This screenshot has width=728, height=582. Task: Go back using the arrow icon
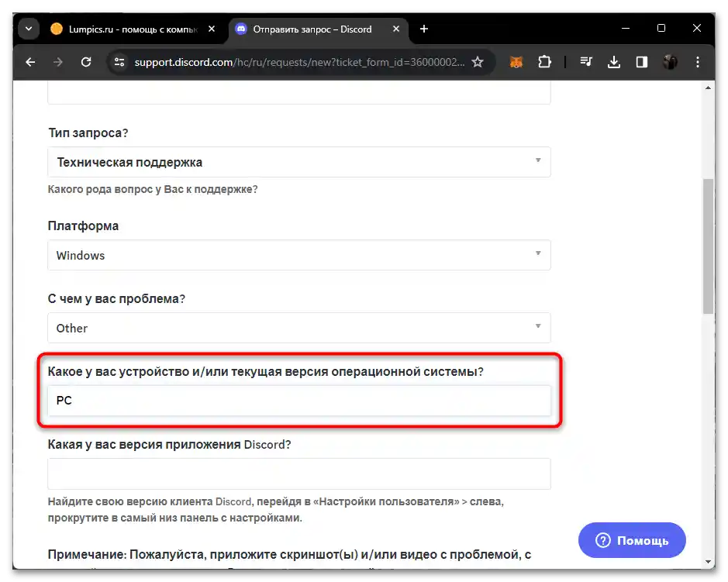(30, 62)
